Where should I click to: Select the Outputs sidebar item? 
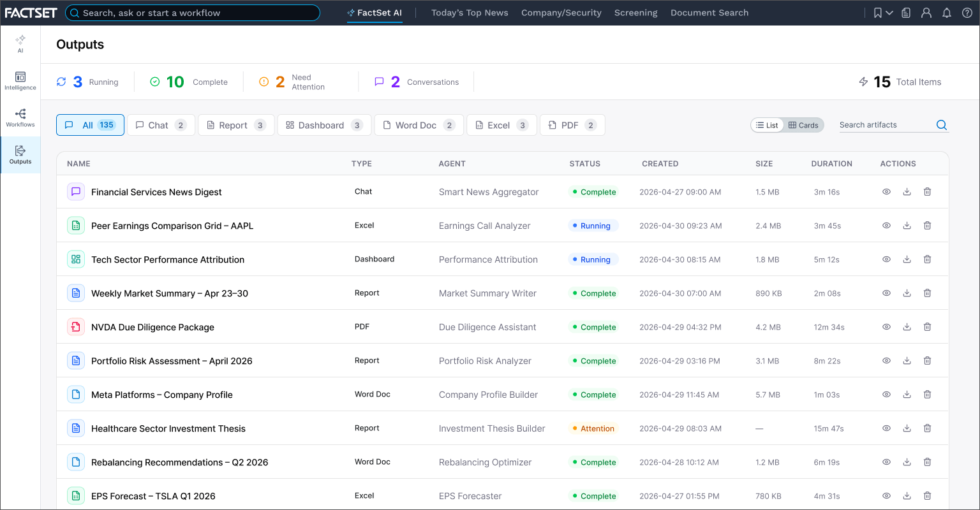[x=20, y=155]
